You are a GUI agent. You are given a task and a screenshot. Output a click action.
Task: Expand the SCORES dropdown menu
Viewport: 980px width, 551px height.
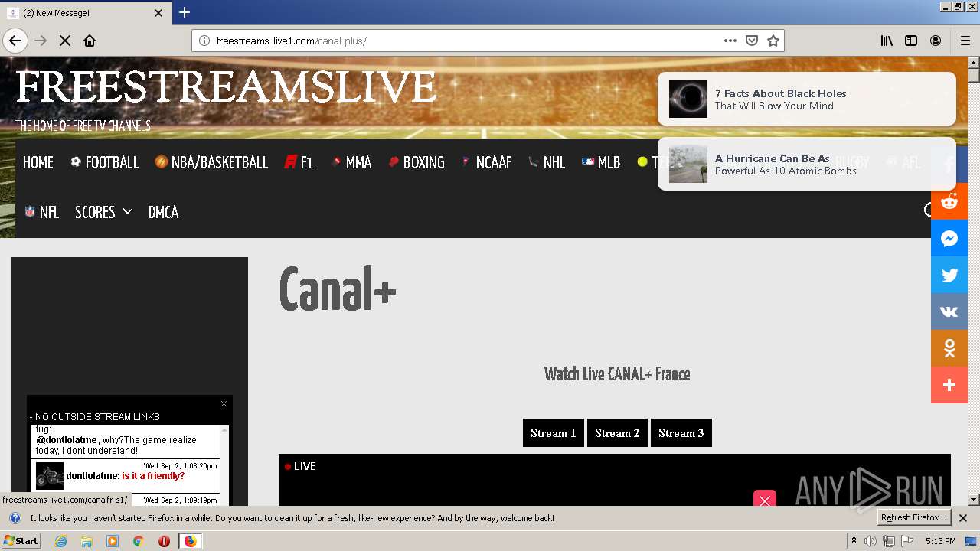[103, 212]
